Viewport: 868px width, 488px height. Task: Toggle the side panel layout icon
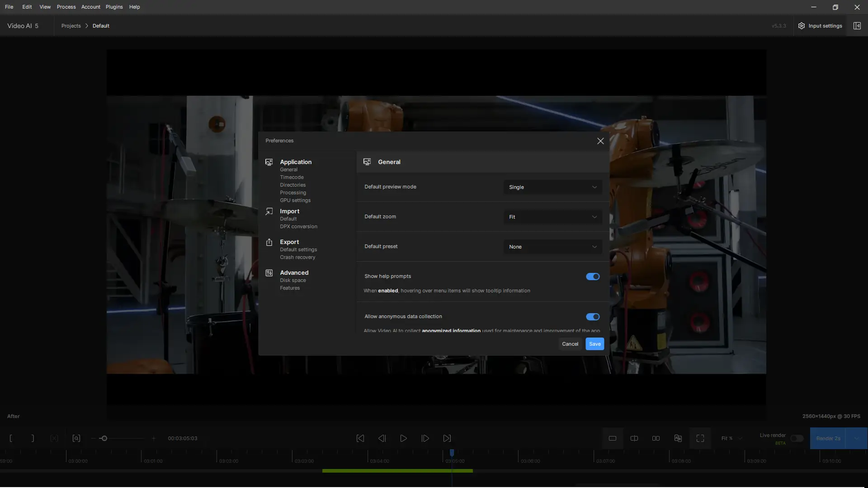tap(857, 26)
